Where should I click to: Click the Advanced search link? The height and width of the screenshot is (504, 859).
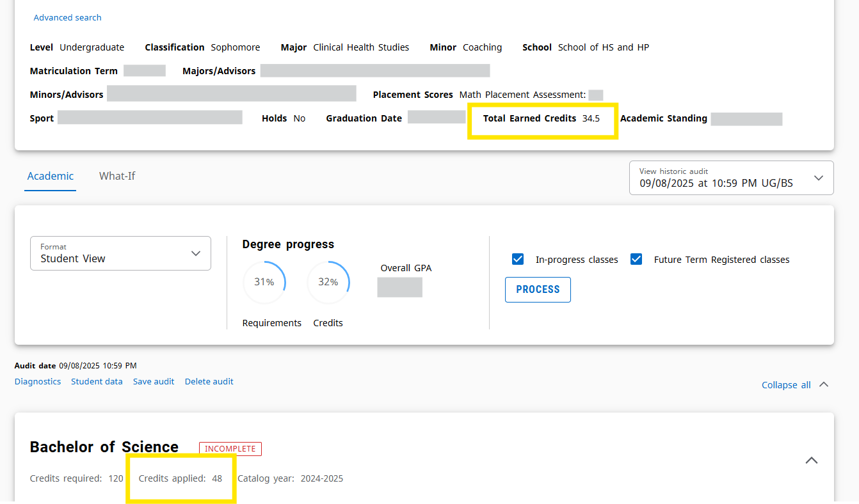coord(67,17)
